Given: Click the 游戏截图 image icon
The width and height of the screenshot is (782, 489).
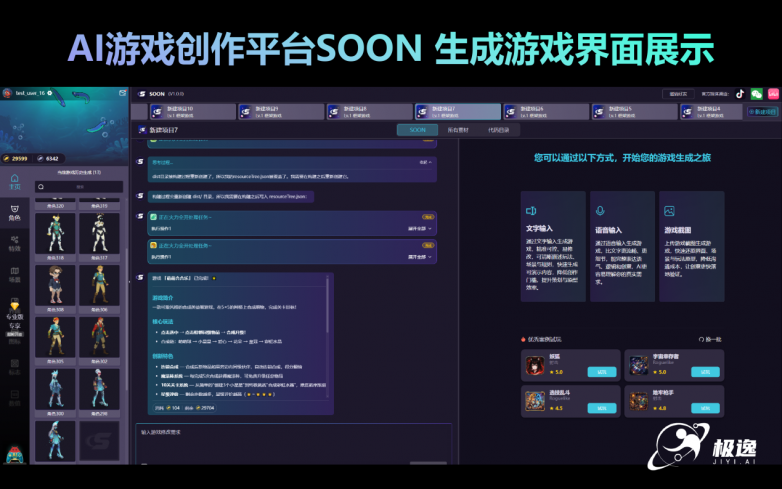Looking at the screenshot, I should click(668, 211).
